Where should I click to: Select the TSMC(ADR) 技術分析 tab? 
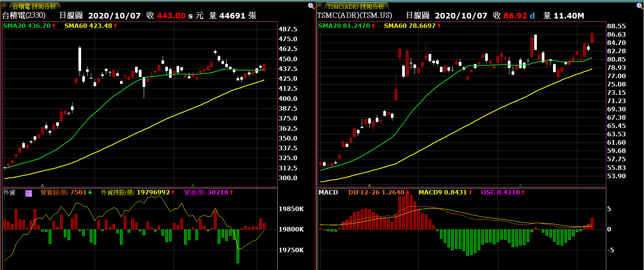point(355,6)
